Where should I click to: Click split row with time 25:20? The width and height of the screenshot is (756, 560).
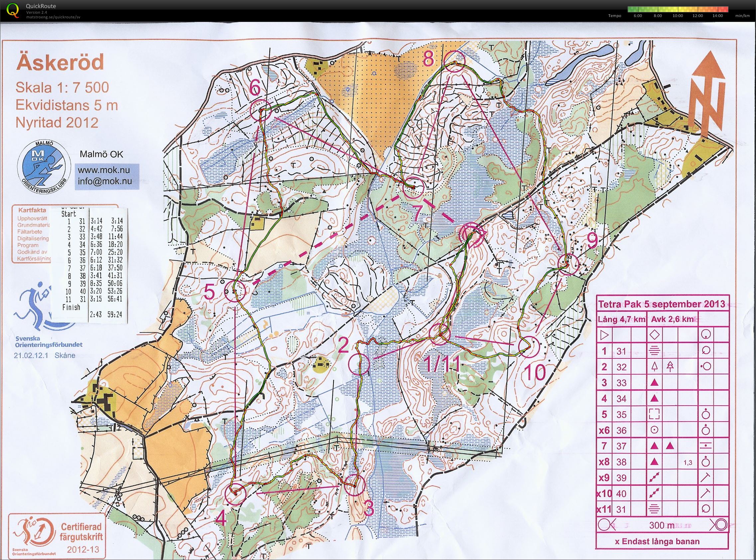tap(91, 252)
